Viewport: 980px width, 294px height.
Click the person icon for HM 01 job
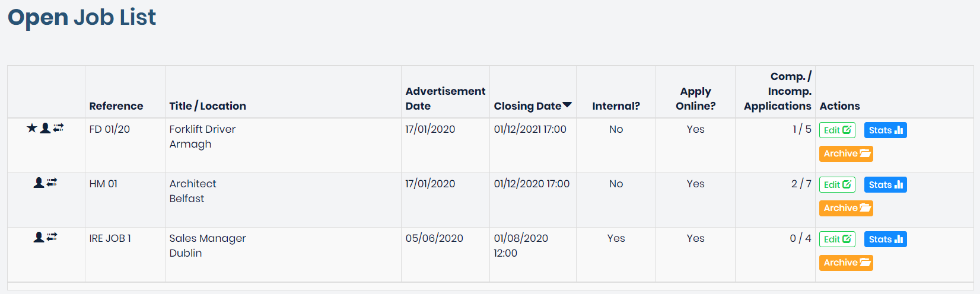pyautogui.click(x=39, y=183)
